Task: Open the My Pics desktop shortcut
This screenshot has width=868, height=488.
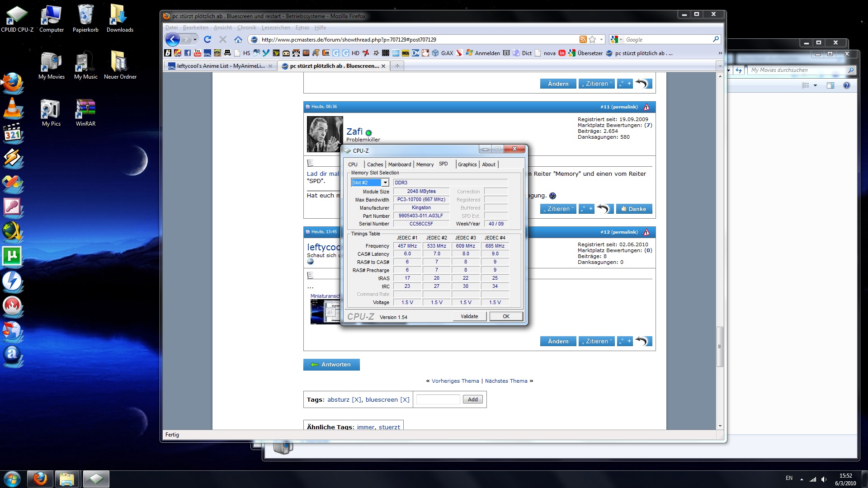Action: click(51, 113)
